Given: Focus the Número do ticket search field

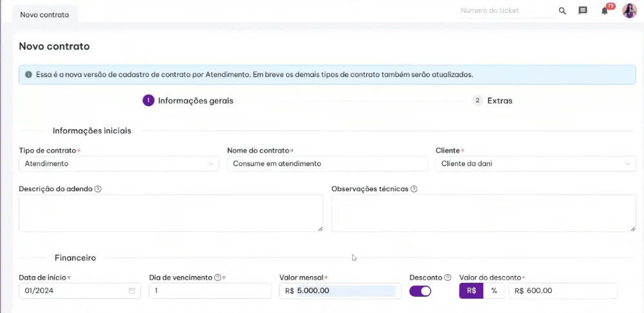Looking at the screenshot, I should pyautogui.click(x=506, y=11).
